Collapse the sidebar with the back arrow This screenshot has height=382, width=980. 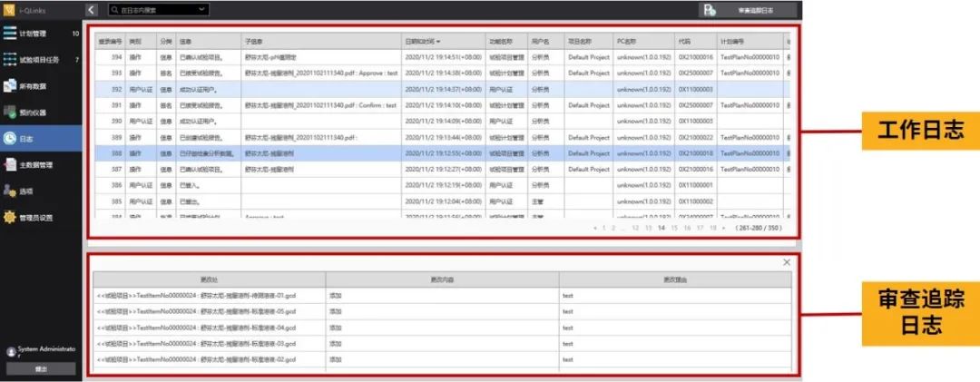(x=93, y=10)
